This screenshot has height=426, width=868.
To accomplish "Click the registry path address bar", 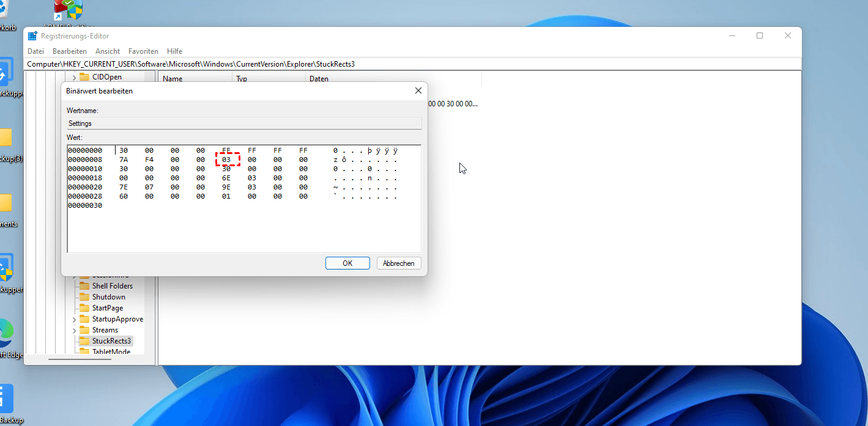I will [414, 64].
